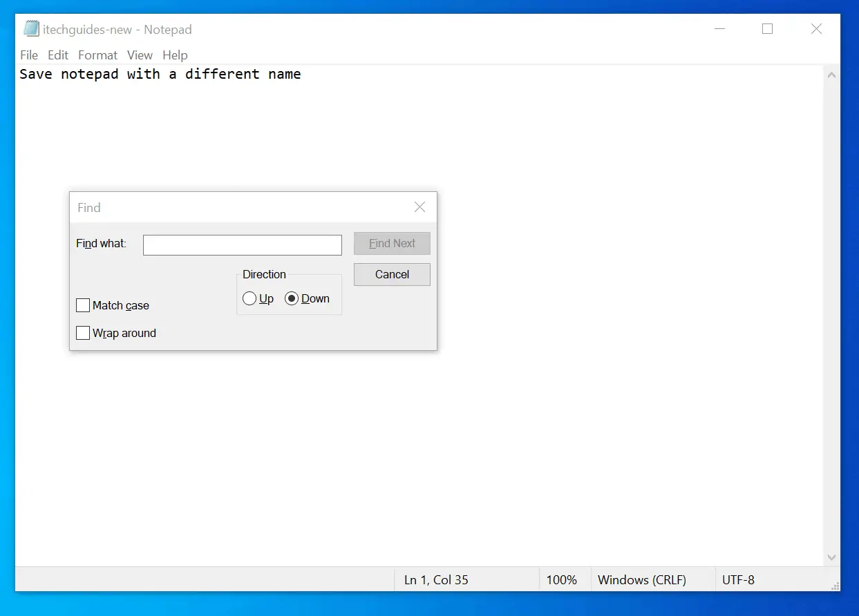Click the text line 'Save notepad with a different name'

[160, 74]
